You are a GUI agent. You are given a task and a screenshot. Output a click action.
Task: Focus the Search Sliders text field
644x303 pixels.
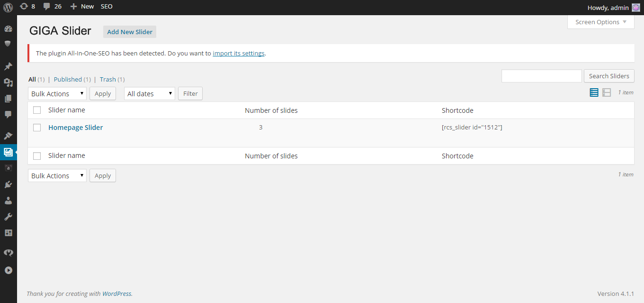(541, 76)
